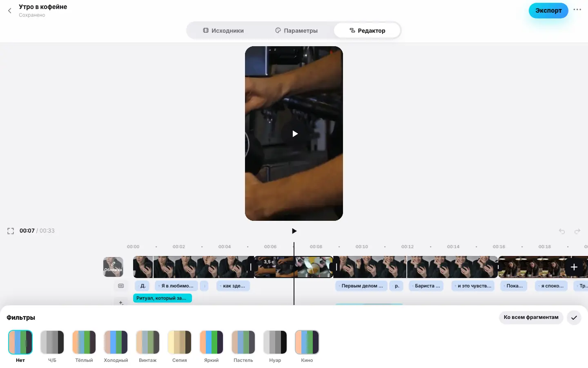588x368 pixels.
Task: Click the sparkle effects track icon
Action: click(121, 303)
